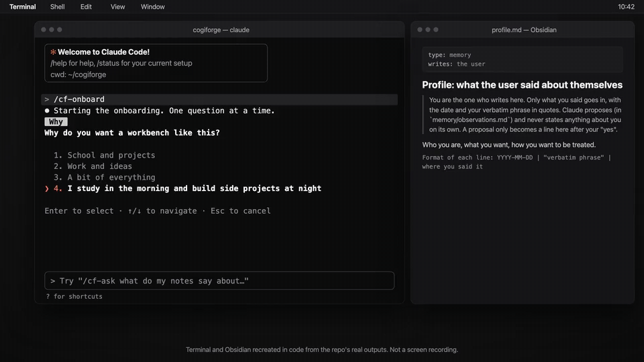Click the orange asterisk Claude Code icon
This screenshot has height=362, width=644.
[x=53, y=52]
